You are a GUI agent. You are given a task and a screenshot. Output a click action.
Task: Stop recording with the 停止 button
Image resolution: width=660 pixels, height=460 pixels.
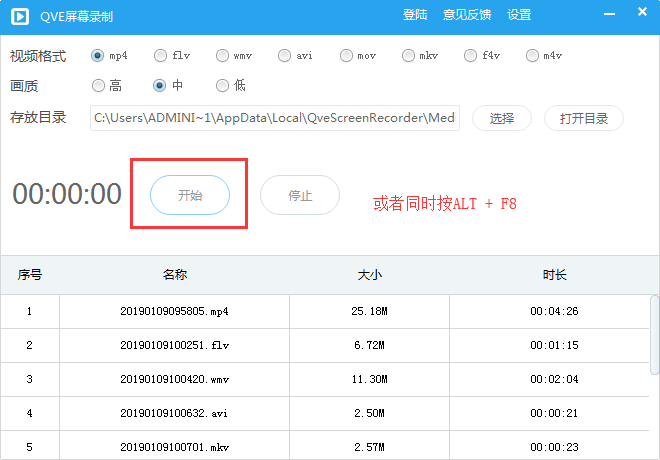coord(300,195)
